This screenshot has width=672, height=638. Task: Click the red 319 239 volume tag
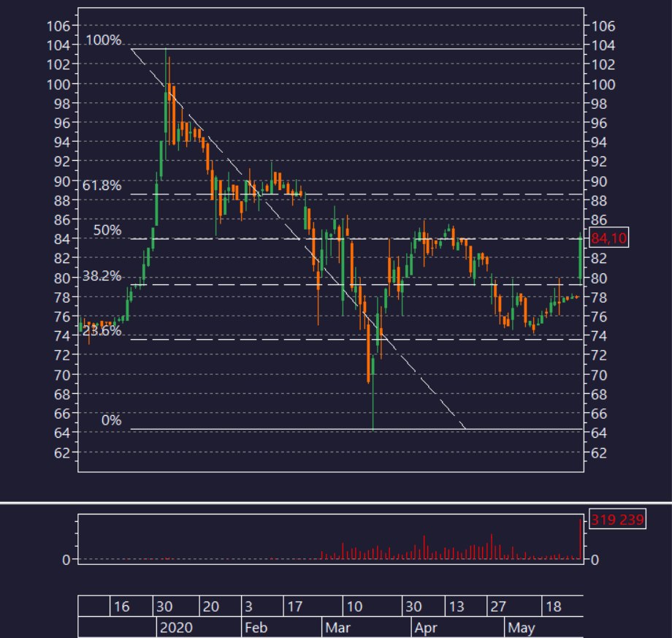point(617,519)
